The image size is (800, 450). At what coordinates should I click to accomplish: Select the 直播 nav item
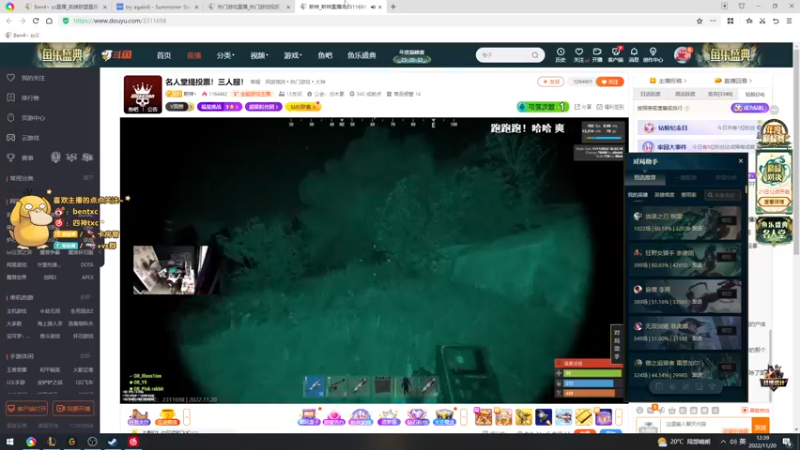click(x=194, y=55)
